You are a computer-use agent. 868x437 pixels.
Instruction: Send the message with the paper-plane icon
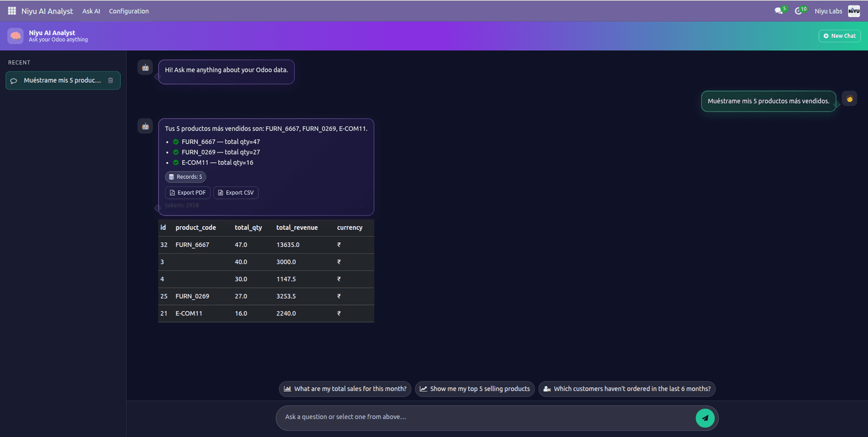(705, 418)
